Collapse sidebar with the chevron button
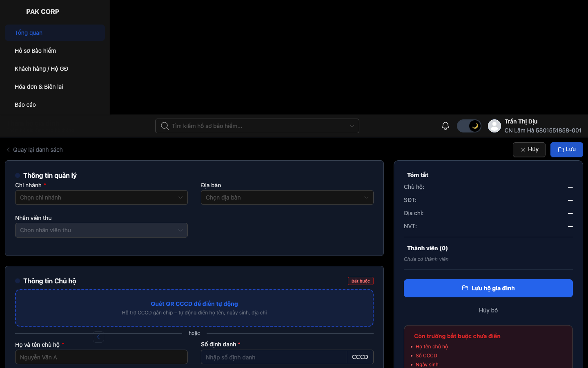588x368 pixels. click(98, 337)
